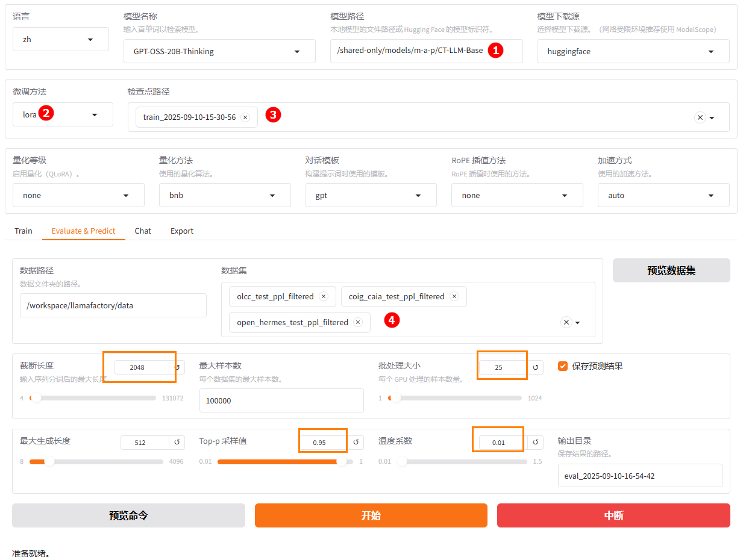
Task: Click the 预览数据集 button
Action: [x=671, y=270]
